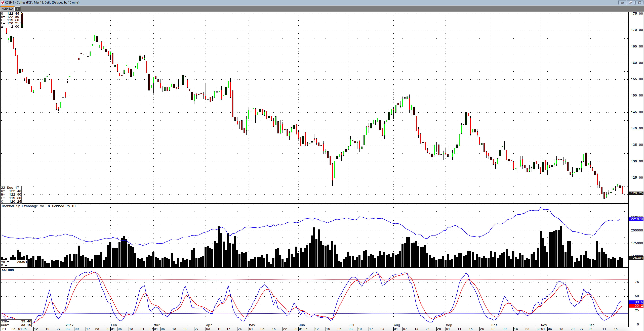Viewport: 644px width, 331px height.
Task: Click the 145.00 price axis label
Action: (x=637, y=112)
